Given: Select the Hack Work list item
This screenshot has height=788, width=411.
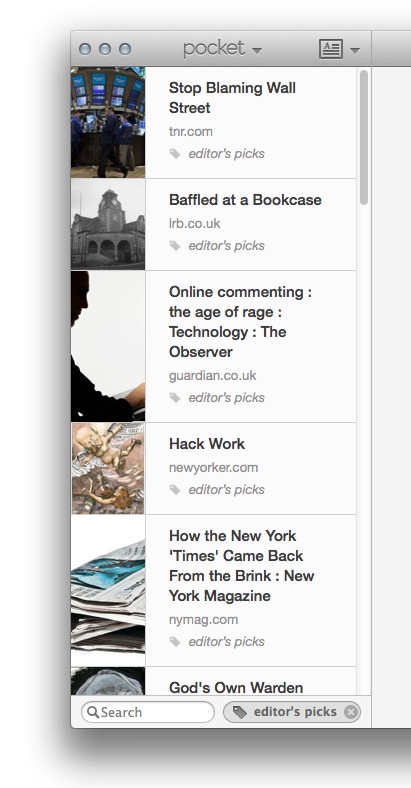Looking at the screenshot, I should [214, 468].
